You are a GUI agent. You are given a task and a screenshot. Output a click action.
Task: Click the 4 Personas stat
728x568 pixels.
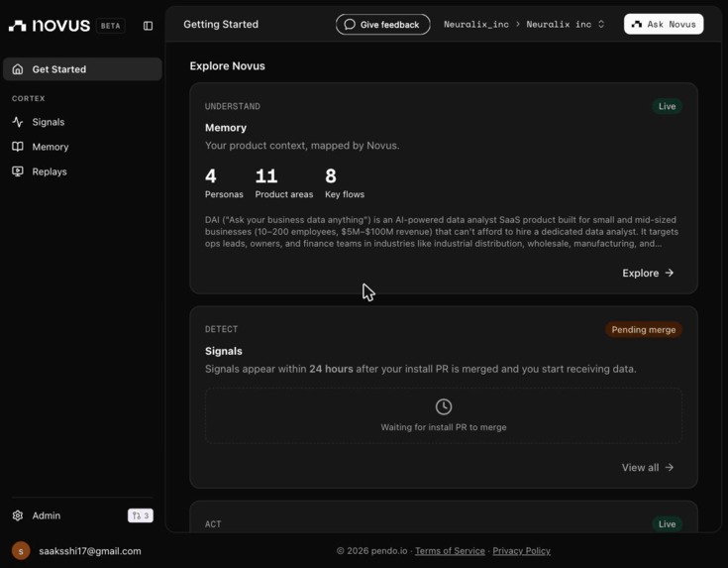(224, 183)
